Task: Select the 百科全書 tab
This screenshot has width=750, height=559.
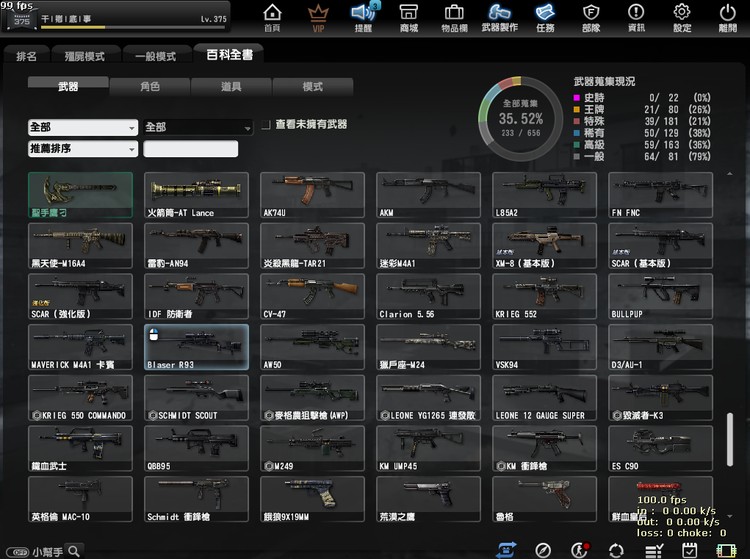Action: (230, 55)
